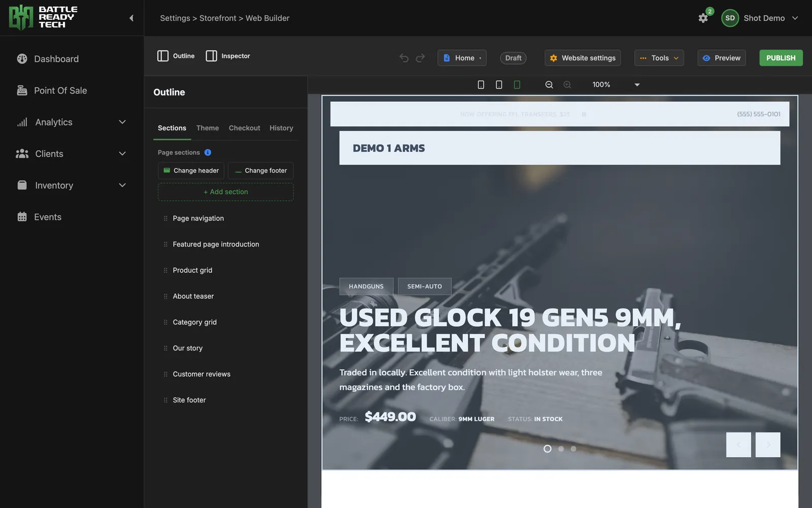Zoom in using the magnifier plus icon
The height and width of the screenshot is (508, 812).
coord(567,85)
